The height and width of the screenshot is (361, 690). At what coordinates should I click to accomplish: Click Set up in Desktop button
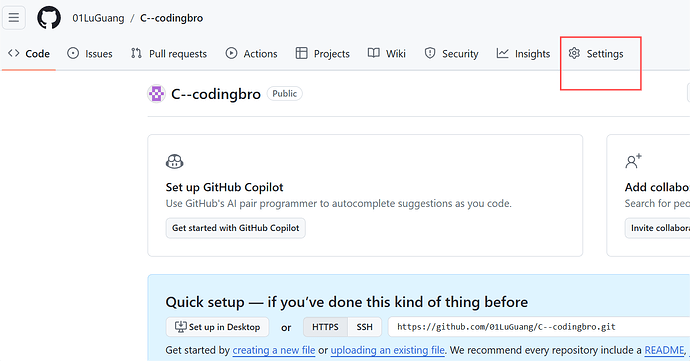coord(217,327)
